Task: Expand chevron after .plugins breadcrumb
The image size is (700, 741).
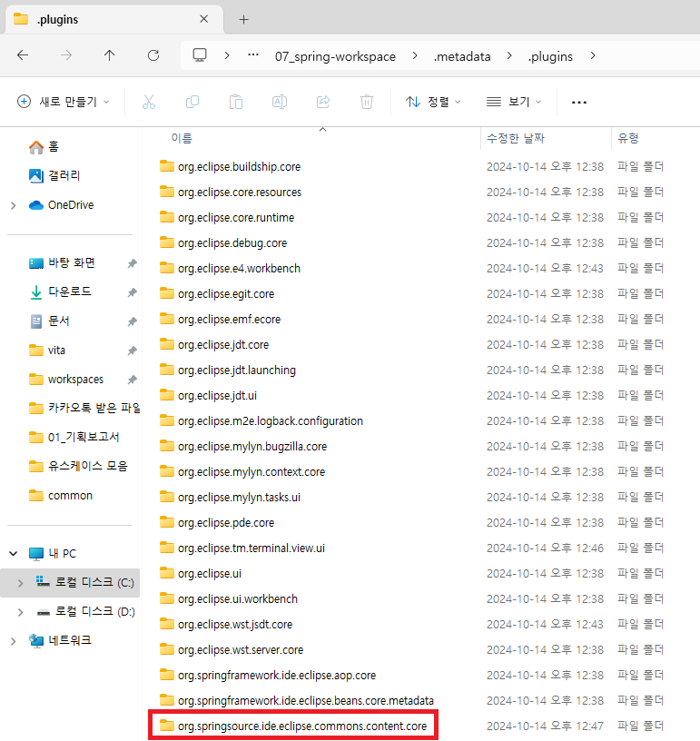Action: tap(593, 55)
